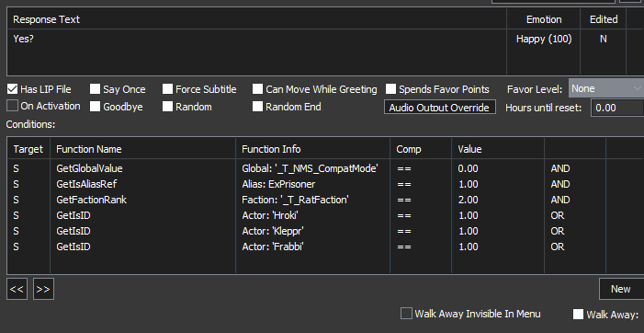The height and width of the screenshot is (333, 644).
Task: Click the Value column header
Action: coord(498,149)
